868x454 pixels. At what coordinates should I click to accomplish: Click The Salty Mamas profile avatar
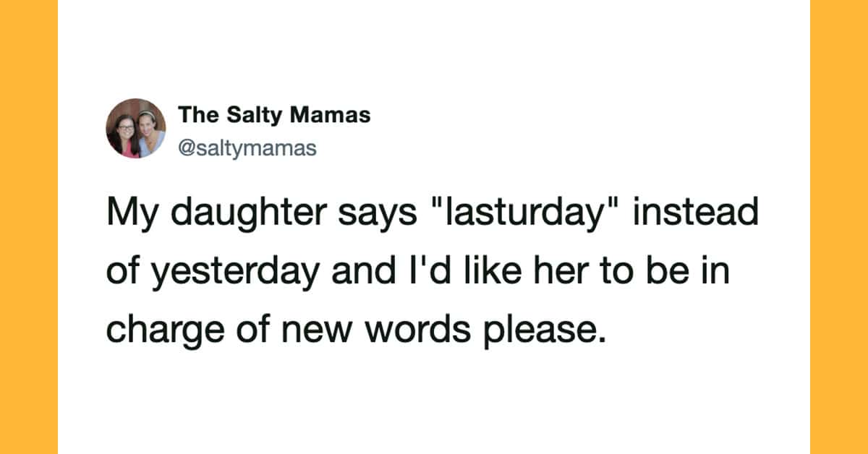136,128
